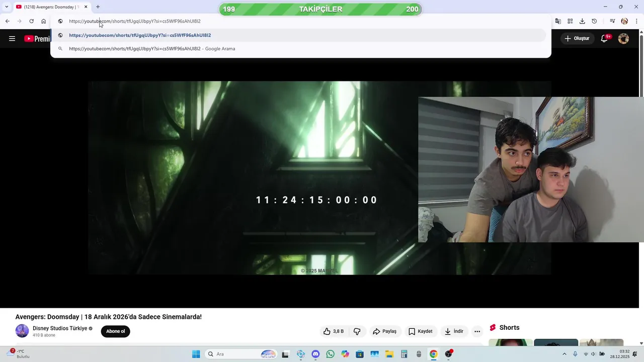Open the Google Translate page icon
644x362 pixels.
point(558,21)
